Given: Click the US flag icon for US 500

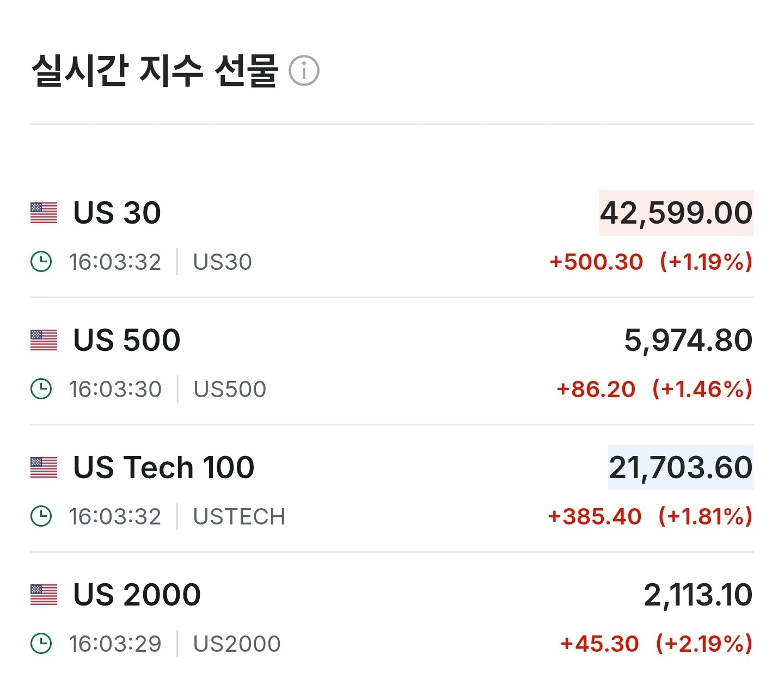Looking at the screenshot, I should coord(44,340).
